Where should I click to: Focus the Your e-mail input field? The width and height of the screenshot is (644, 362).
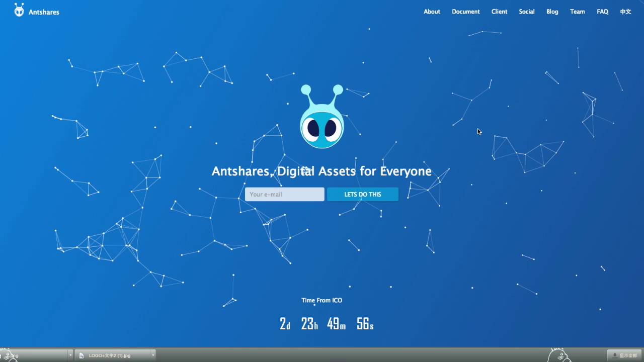[285, 195]
